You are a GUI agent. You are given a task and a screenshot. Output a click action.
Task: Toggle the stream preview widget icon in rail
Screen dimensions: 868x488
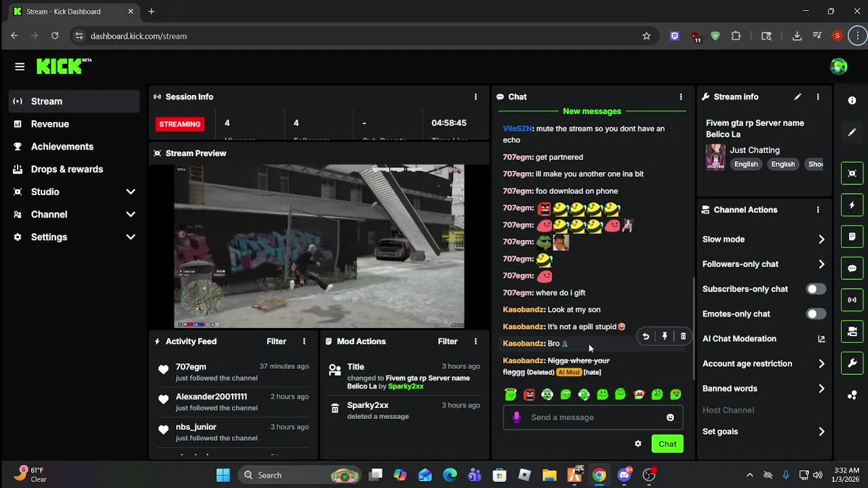click(852, 173)
